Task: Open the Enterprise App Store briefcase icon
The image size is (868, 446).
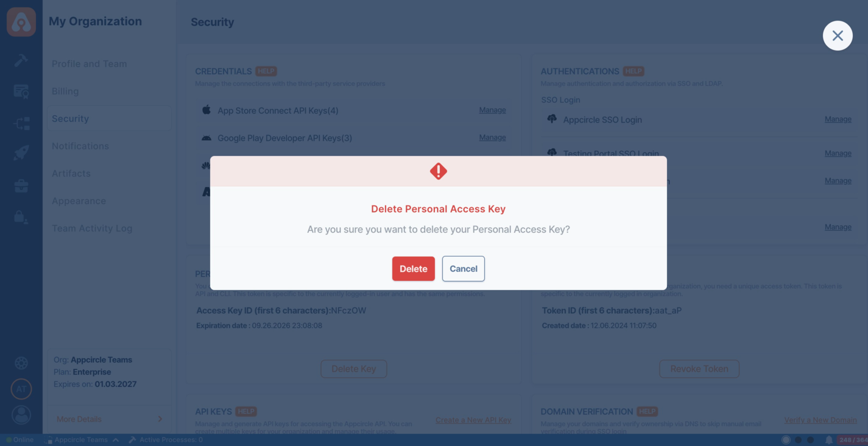Action: tap(21, 185)
